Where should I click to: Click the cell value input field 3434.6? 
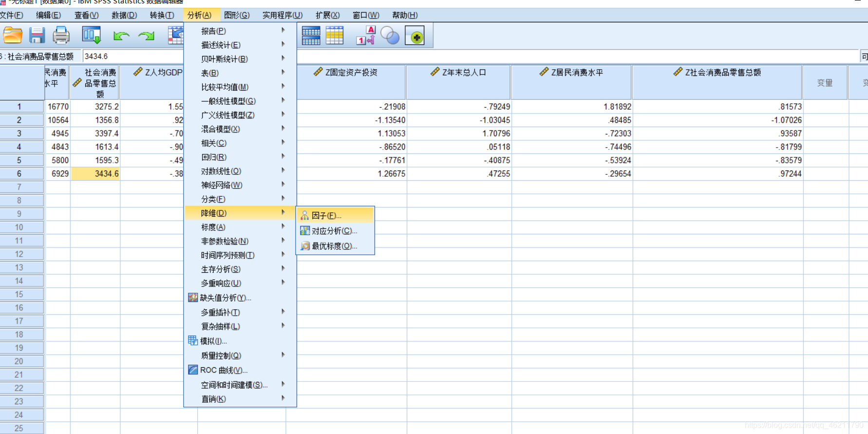[x=471, y=57]
